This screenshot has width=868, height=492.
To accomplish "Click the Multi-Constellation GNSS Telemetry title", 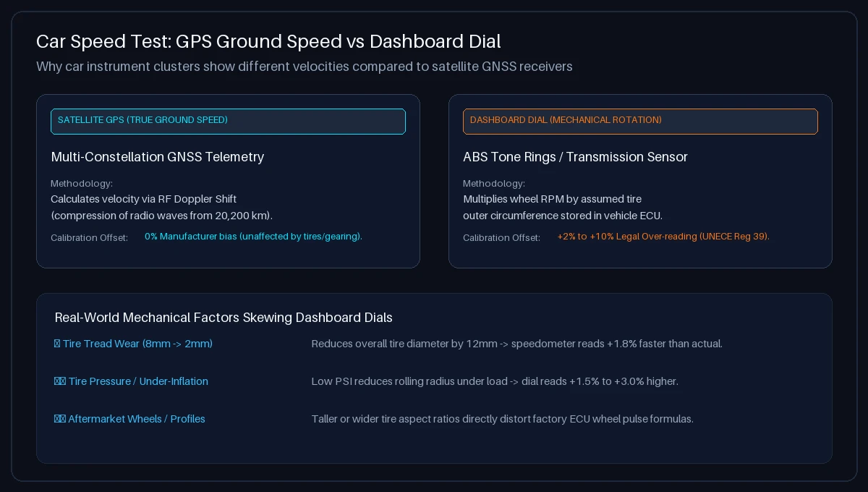I will 158,157.
